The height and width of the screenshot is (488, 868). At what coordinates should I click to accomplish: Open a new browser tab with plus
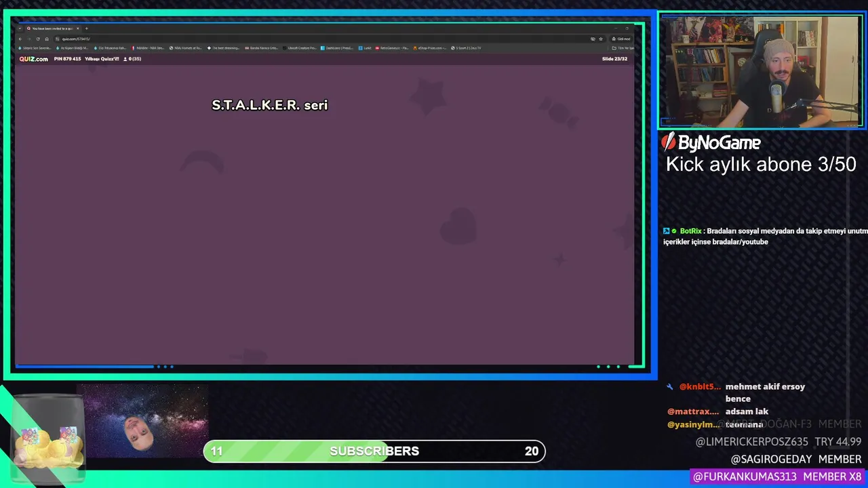pyautogui.click(x=86, y=28)
